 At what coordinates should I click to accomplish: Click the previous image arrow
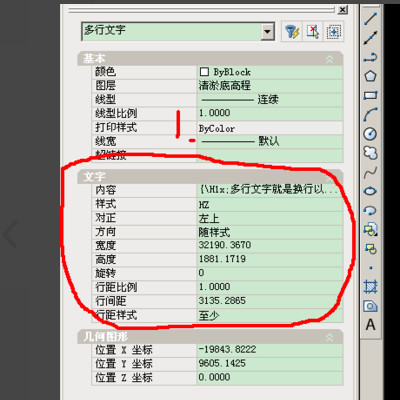(x=10, y=234)
